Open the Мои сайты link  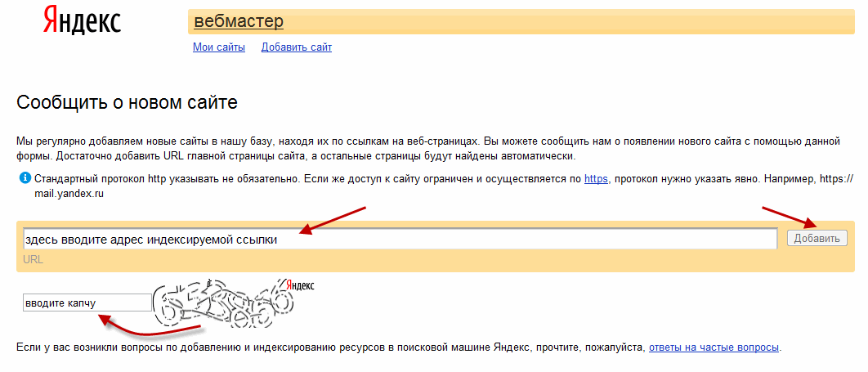219,47
